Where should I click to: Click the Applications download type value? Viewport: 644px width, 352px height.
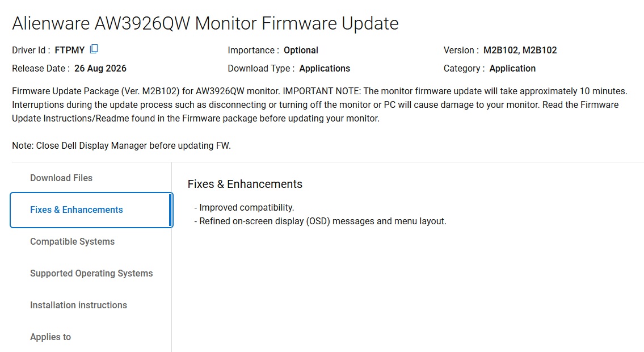(325, 69)
